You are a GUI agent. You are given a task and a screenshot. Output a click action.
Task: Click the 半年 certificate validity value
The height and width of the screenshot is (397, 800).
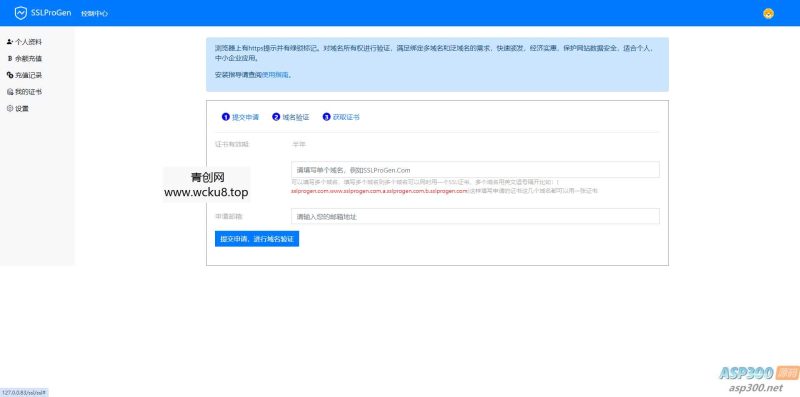tap(298, 144)
